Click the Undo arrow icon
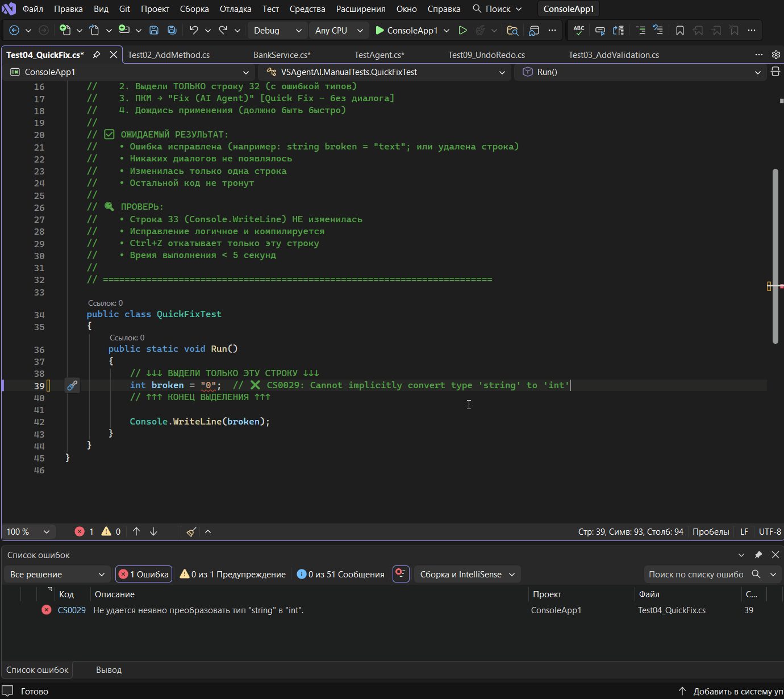The width and height of the screenshot is (784, 699). point(194,31)
